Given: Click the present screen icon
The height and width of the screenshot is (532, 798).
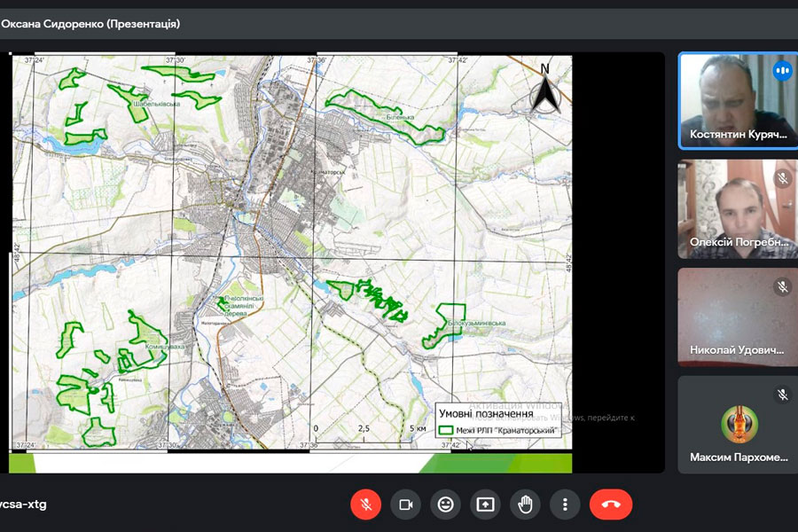Looking at the screenshot, I should [x=485, y=505].
